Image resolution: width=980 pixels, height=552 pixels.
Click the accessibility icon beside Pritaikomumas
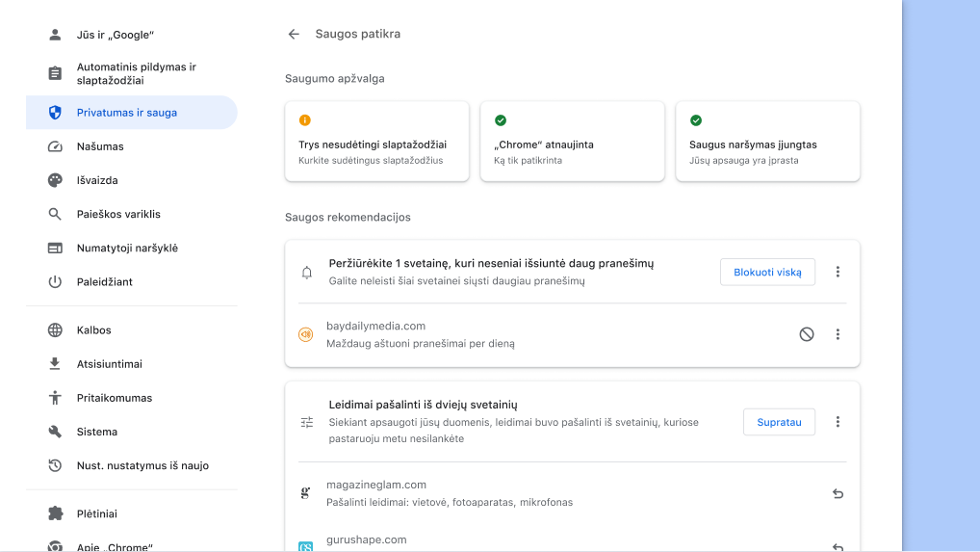[55, 398]
